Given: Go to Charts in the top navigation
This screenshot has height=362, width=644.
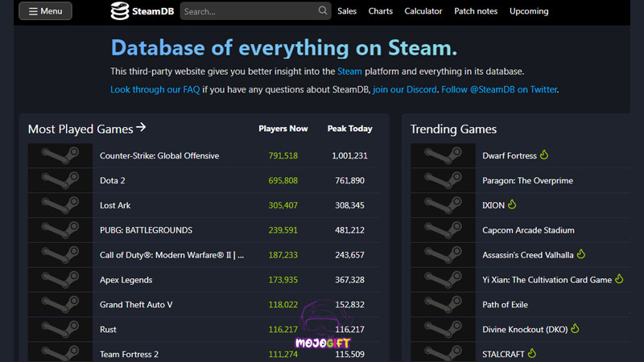Looking at the screenshot, I should [x=381, y=11].
